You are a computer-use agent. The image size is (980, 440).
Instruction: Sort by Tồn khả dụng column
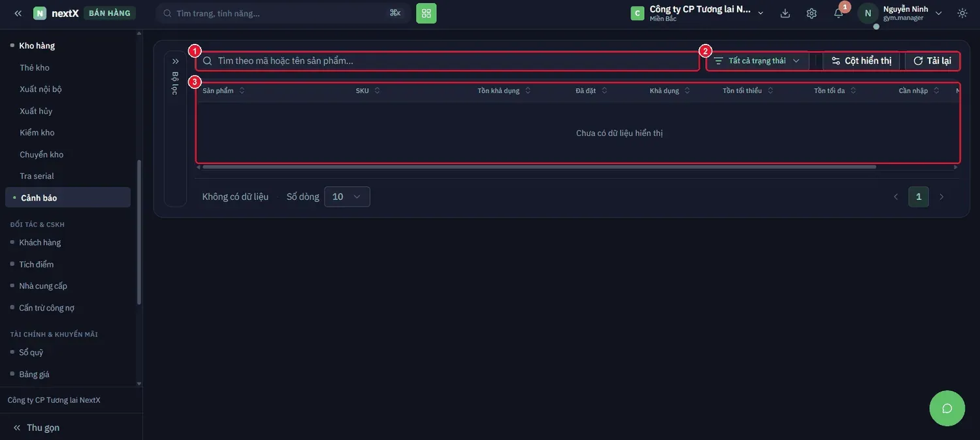[504, 91]
